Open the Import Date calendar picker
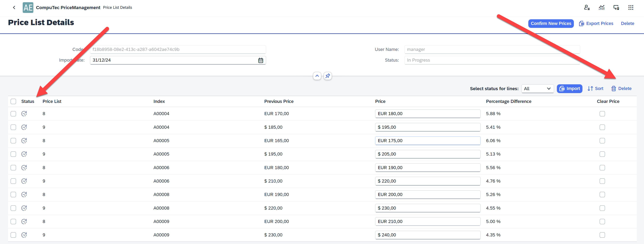The height and width of the screenshot is (244, 644). click(x=260, y=60)
